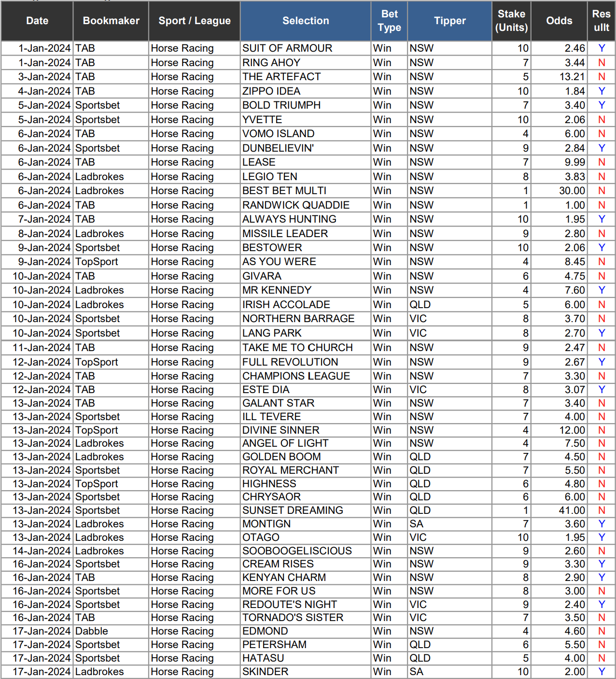Select the GIVARA cell
Screen dimensions: 616x679
[306, 276]
